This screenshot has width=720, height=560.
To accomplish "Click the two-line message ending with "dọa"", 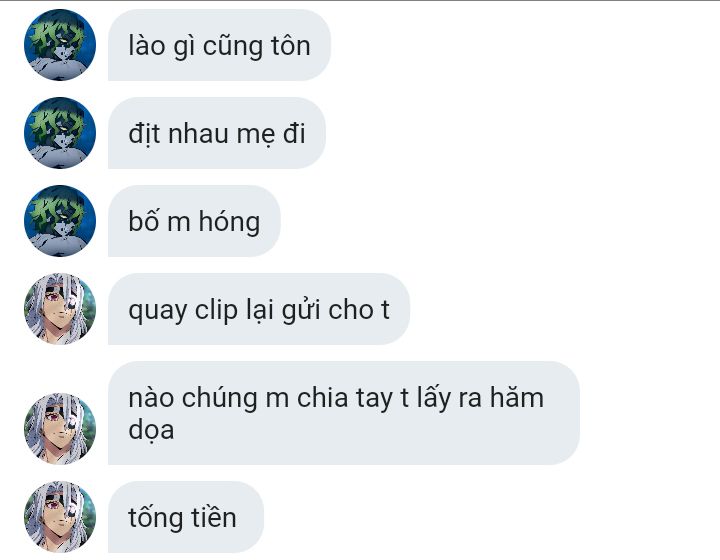I will 344,413.
